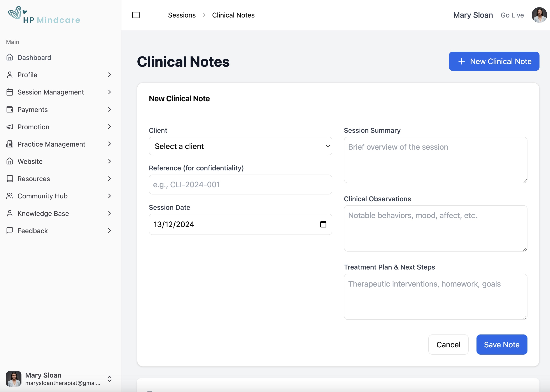This screenshot has height=392, width=550.
Task: Click the Dashboard icon in sidebar
Action: click(x=10, y=57)
